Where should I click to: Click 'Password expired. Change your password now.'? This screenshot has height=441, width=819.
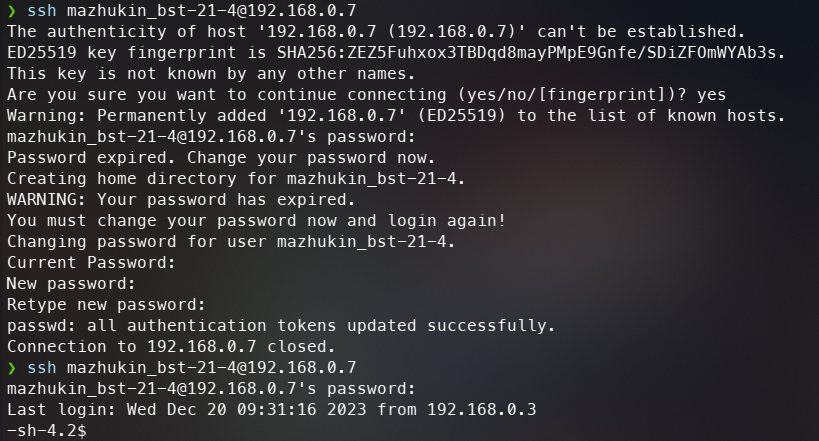[220, 158]
